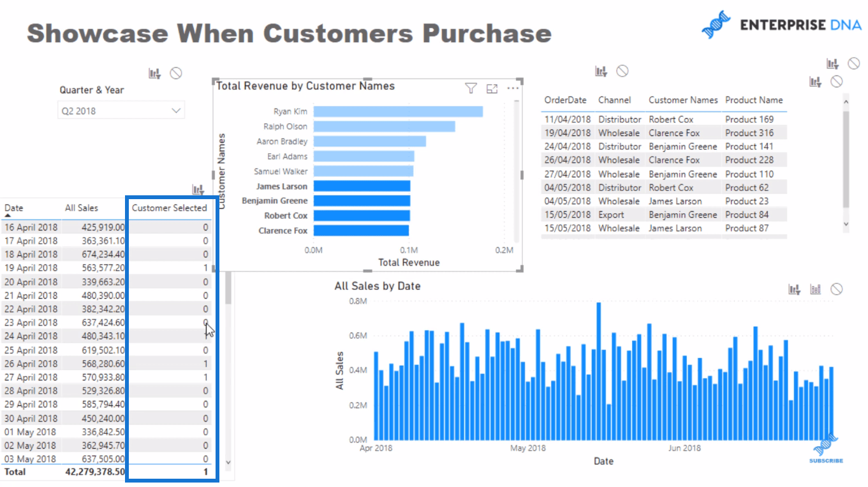Open more options ellipsis on the Total Revenue chart
Screen dimensions: 868x487
pos(513,89)
